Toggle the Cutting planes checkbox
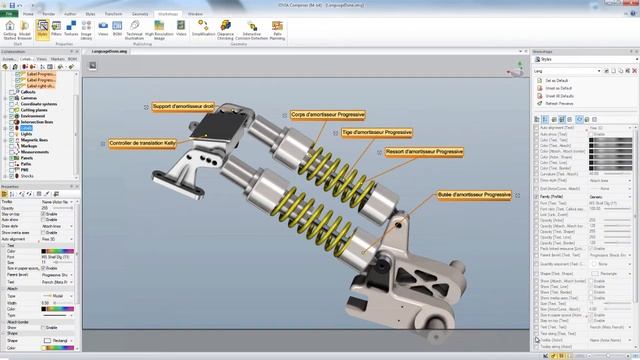Screen dimensions: 640x360 coord(12,110)
